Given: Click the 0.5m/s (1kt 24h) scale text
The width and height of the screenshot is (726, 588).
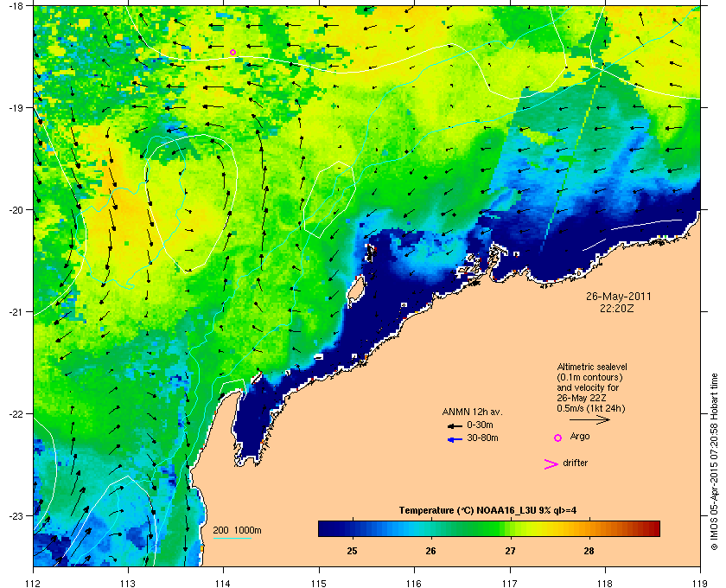Looking at the screenshot, I should tap(591, 408).
